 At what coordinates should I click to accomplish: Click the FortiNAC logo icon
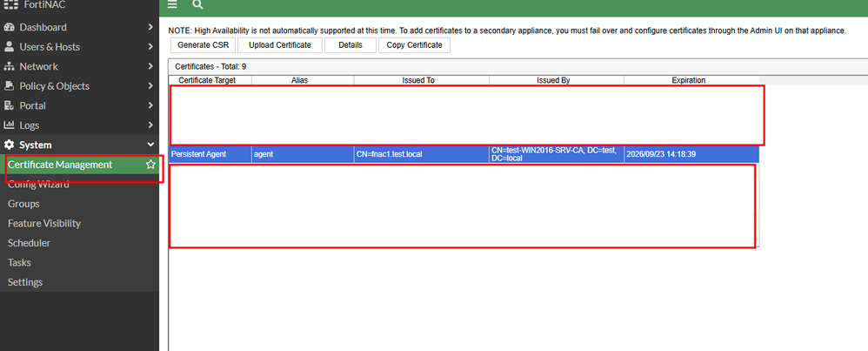[10, 5]
